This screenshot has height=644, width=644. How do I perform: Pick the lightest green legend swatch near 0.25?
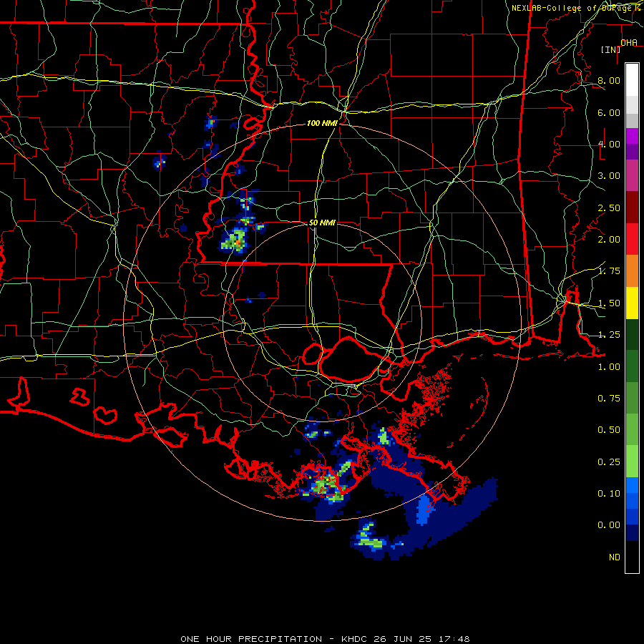[632, 462]
